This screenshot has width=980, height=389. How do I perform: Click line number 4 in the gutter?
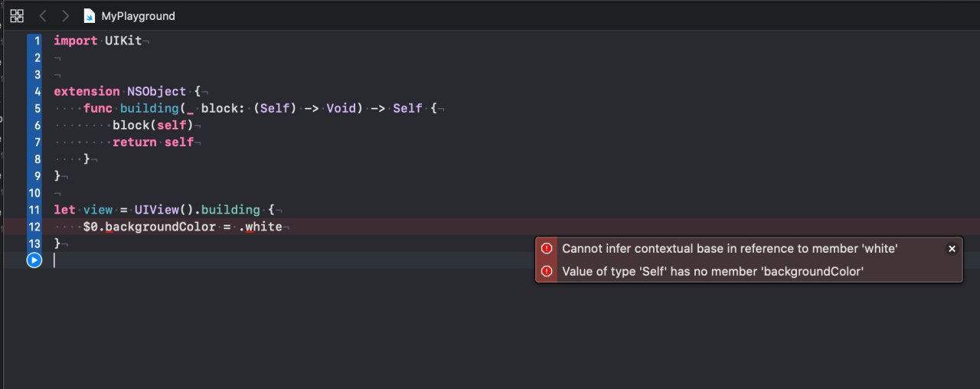coord(37,92)
